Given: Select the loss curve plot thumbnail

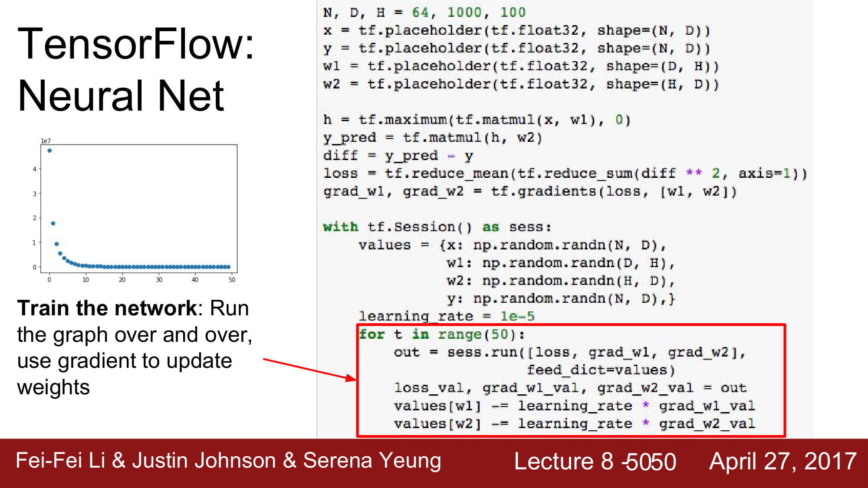Looking at the screenshot, I should tap(135, 210).
